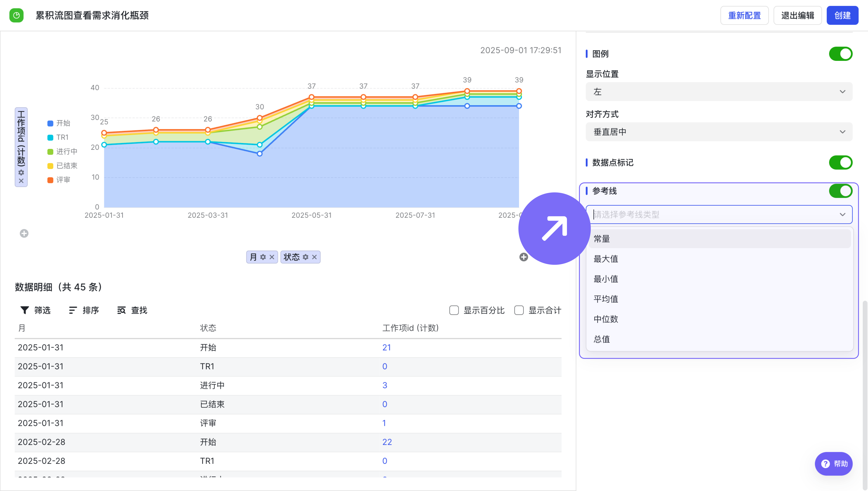868x491 pixels.
Task: Add a dimension with plus icon beside 状态
Action: coord(524,257)
